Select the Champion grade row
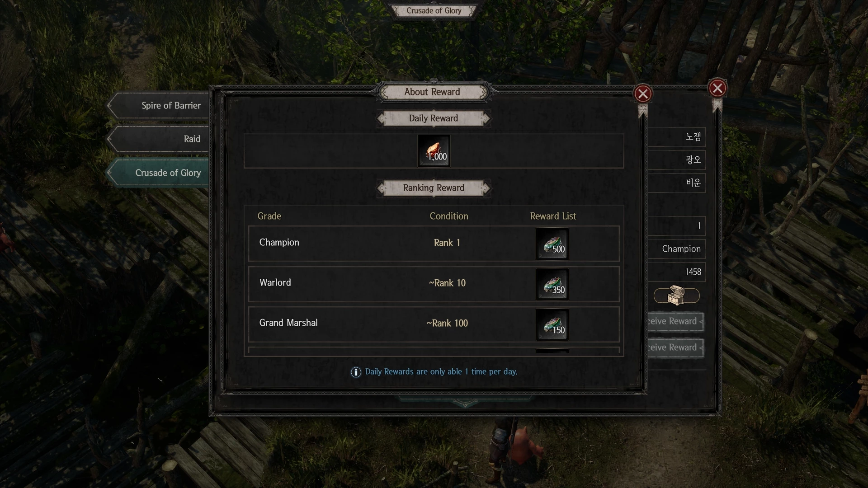Viewport: 868px width, 488px height. (434, 244)
